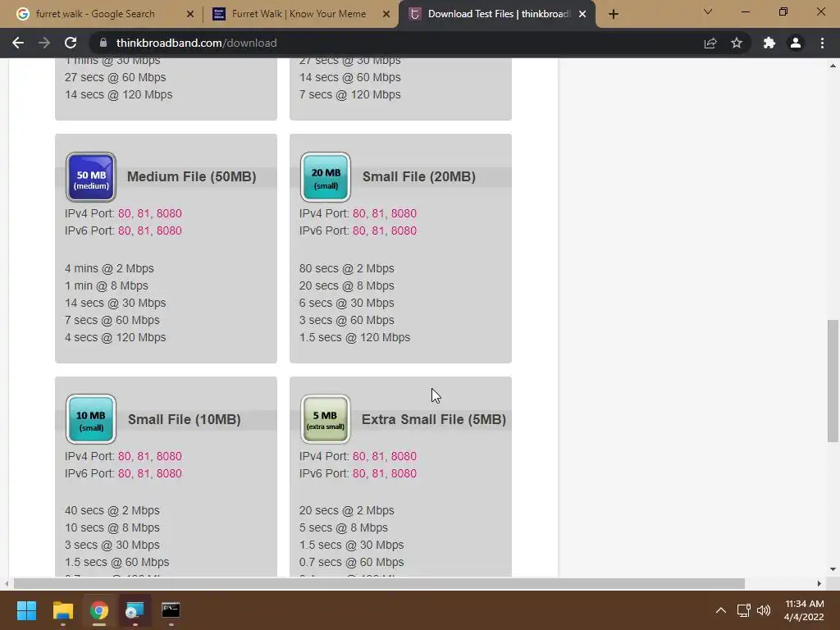Download 50MB file via IPv4 port 81

tap(143, 213)
